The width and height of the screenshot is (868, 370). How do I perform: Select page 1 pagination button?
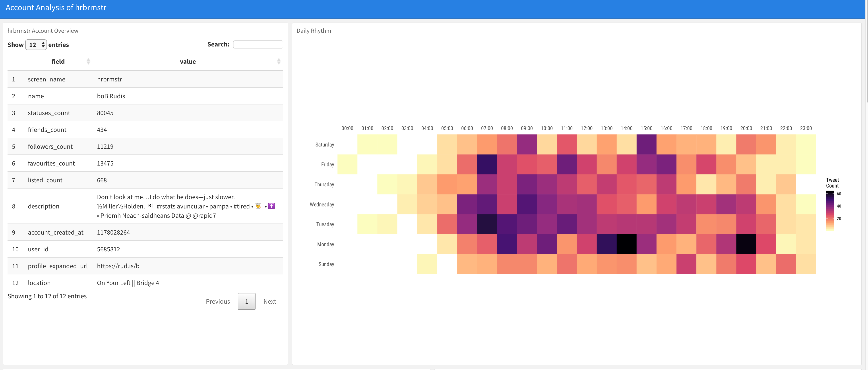[x=246, y=301]
